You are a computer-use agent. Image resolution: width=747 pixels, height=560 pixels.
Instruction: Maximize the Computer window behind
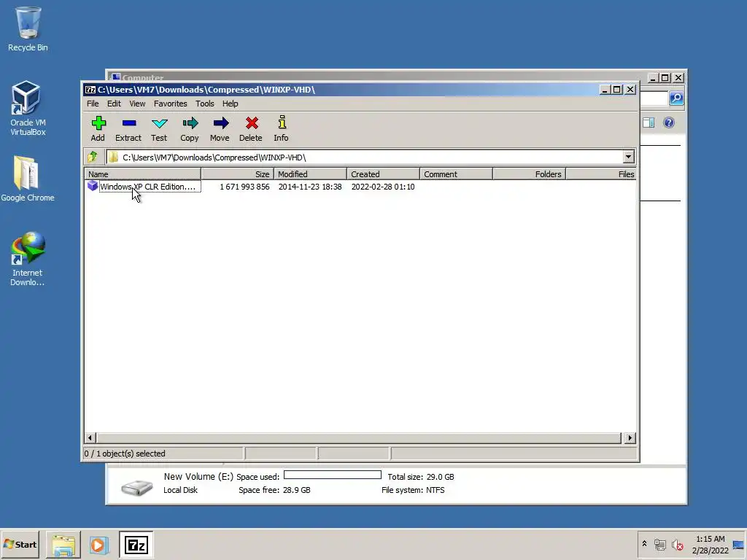pos(665,77)
